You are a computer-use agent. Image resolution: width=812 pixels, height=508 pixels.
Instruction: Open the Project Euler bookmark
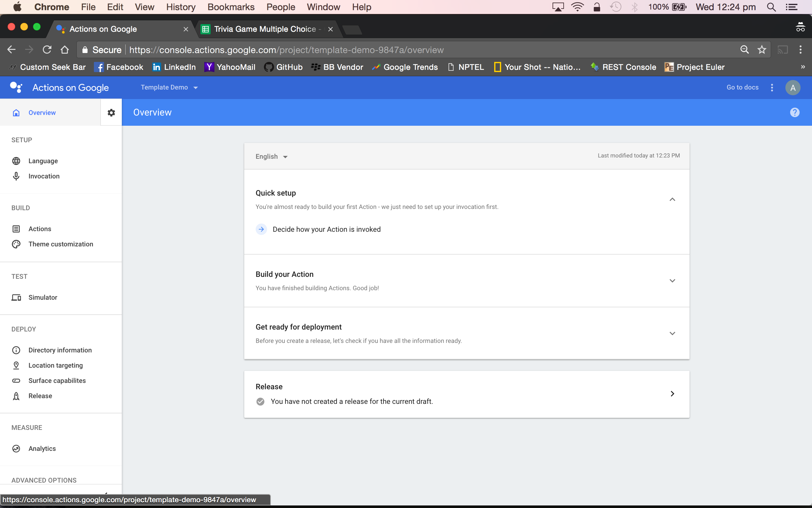point(694,67)
